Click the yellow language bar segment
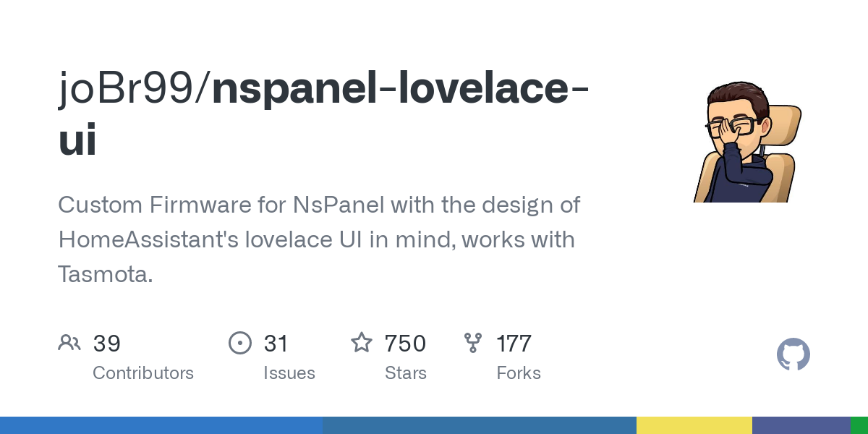The height and width of the screenshot is (434, 868). (694, 425)
